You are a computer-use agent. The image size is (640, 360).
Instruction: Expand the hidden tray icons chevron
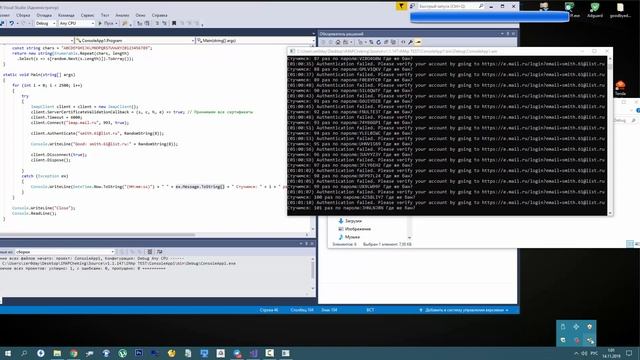pos(576,353)
